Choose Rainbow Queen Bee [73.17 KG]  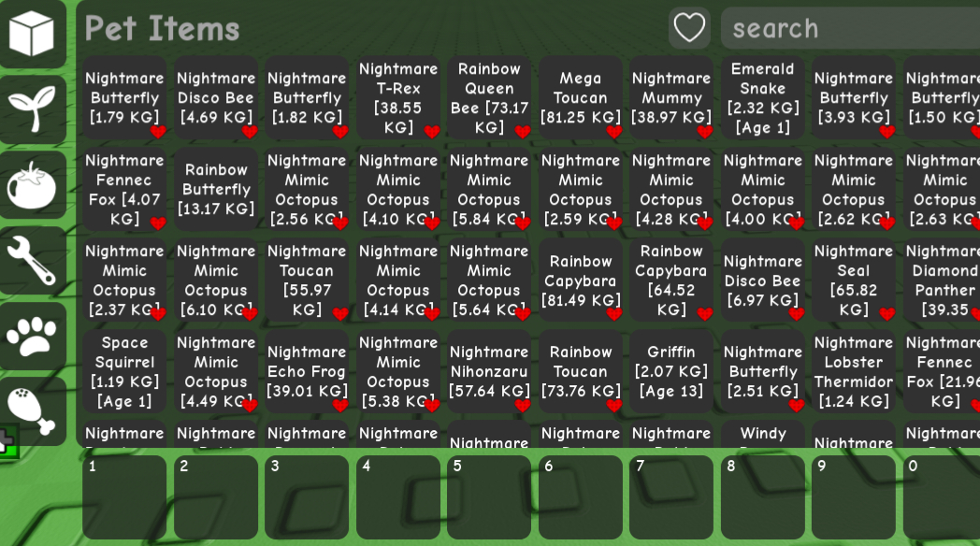coord(489,98)
